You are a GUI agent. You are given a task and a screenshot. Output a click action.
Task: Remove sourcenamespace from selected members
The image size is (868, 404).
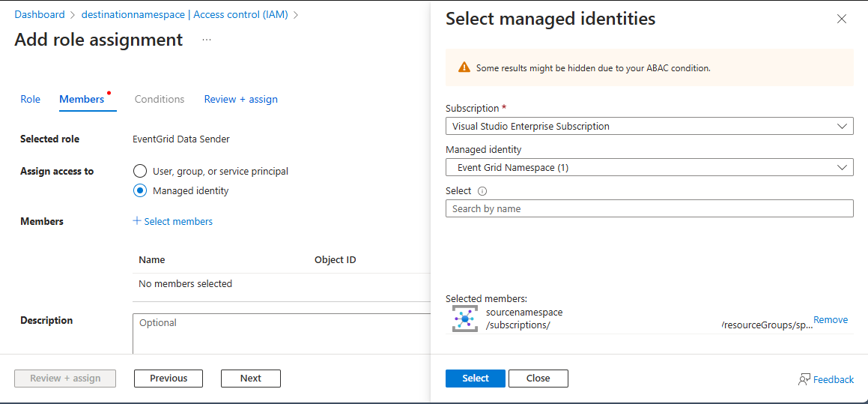(x=831, y=319)
